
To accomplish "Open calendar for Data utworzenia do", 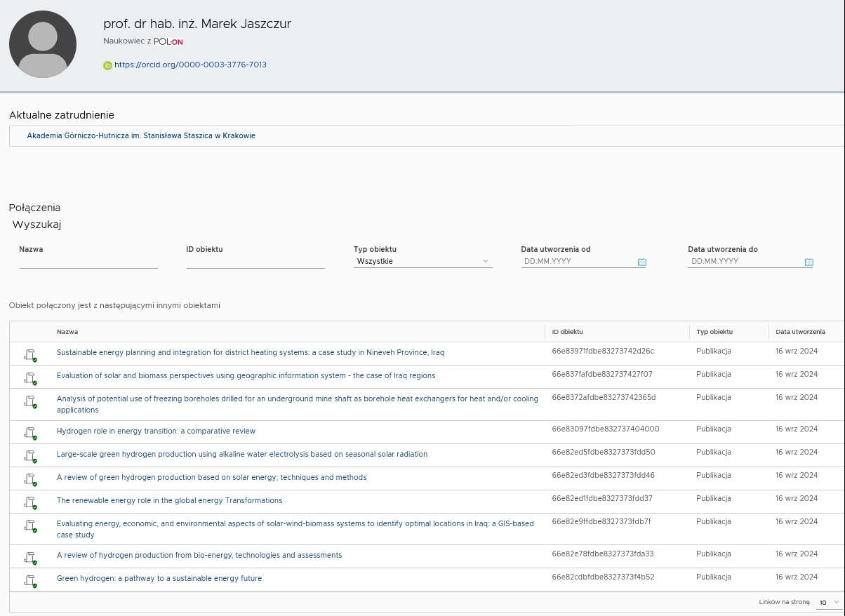I will (x=809, y=262).
